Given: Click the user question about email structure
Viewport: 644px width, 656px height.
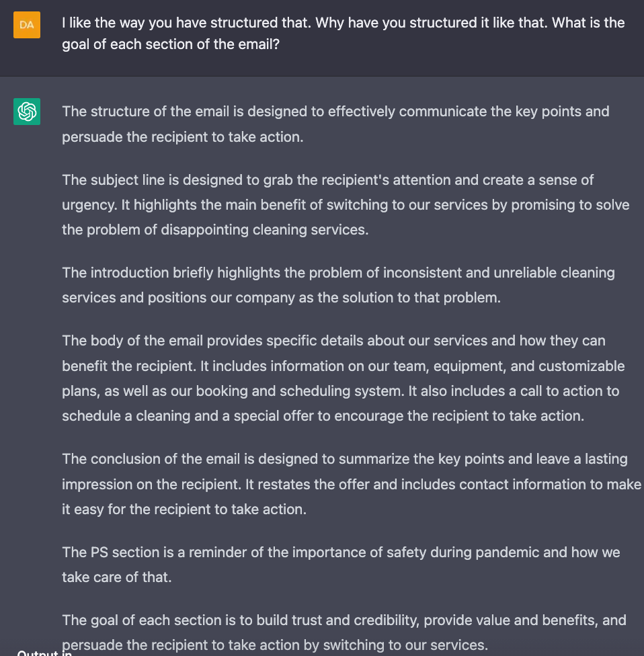Looking at the screenshot, I should tap(343, 35).
